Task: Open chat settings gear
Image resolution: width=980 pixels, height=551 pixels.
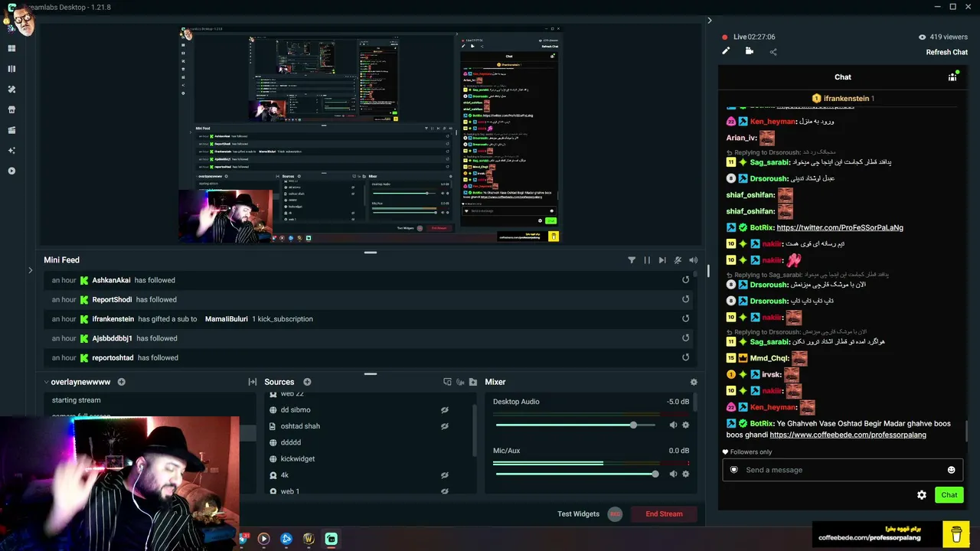Action: (x=922, y=495)
